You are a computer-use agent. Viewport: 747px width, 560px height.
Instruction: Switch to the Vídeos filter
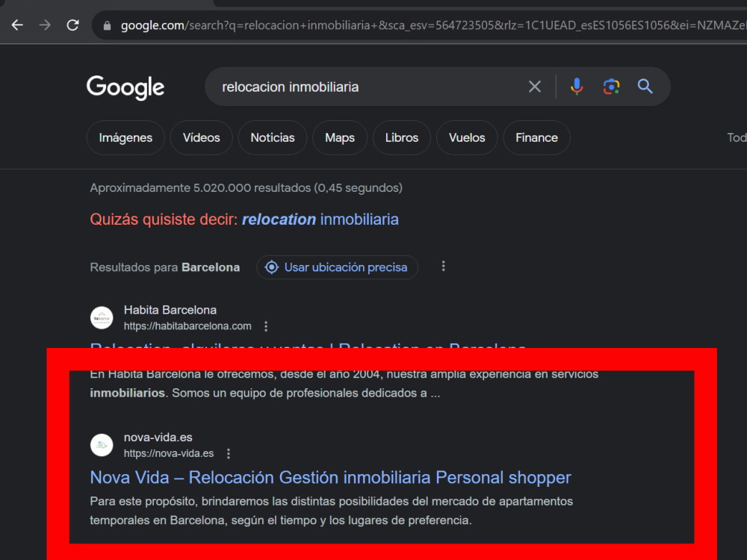point(201,137)
